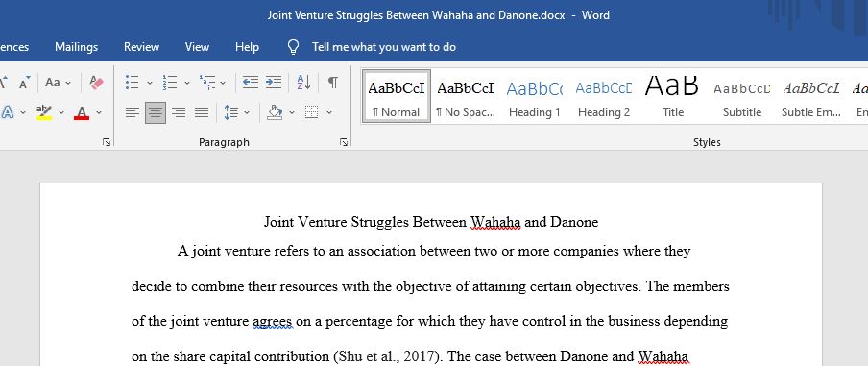Open the Help tab
868x366 pixels.
[247, 47]
